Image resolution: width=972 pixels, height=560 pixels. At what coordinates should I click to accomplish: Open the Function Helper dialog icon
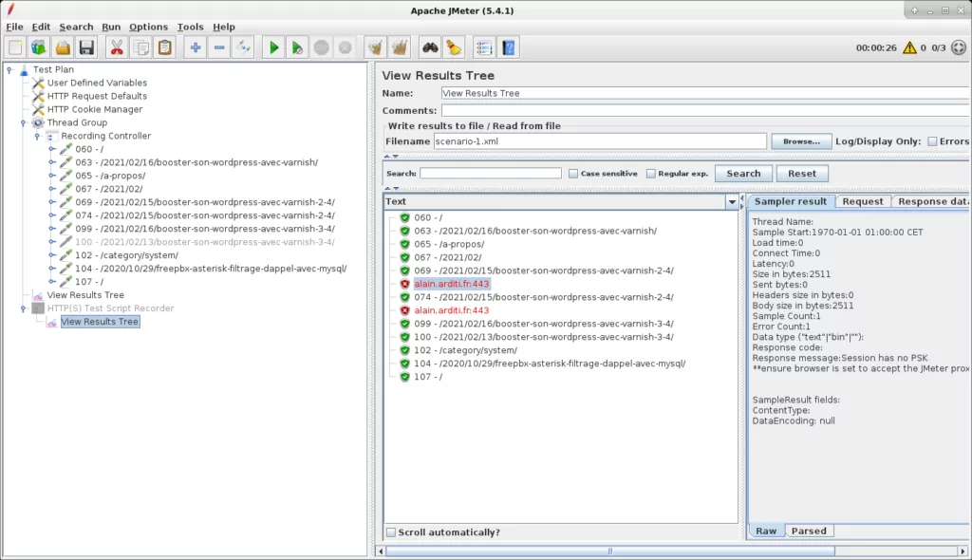484,47
